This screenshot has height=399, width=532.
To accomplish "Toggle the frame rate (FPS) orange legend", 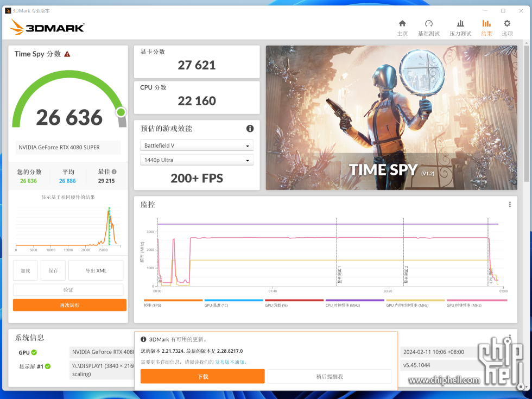I will [173, 303].
